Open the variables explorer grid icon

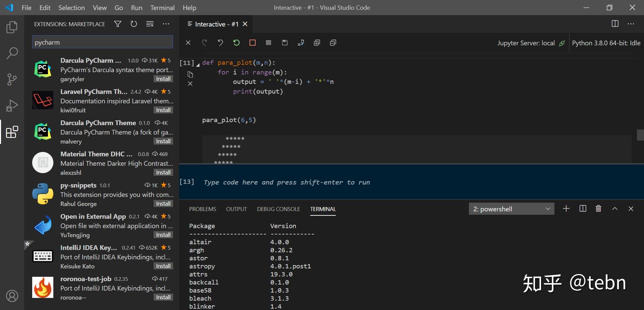point(268,43)
